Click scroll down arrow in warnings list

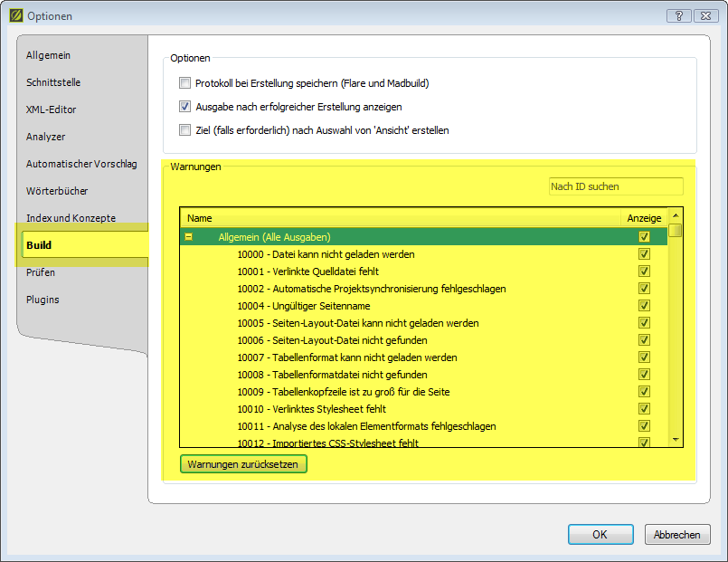pos(676,440)
